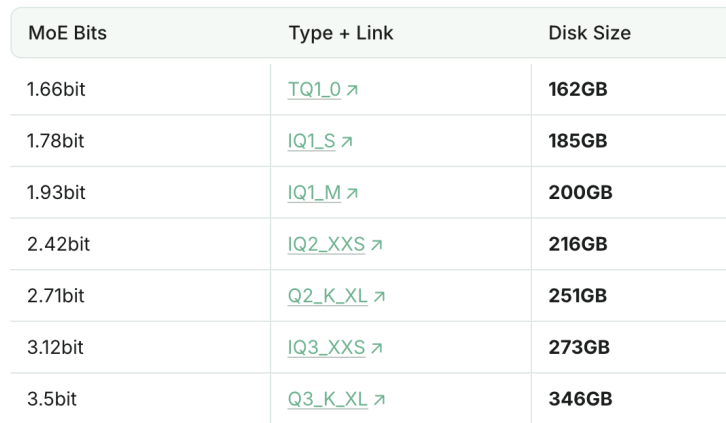Click the external arrow icon beside IQ1_M
Screen dimensions: 726x423
[x=352, y=193]
